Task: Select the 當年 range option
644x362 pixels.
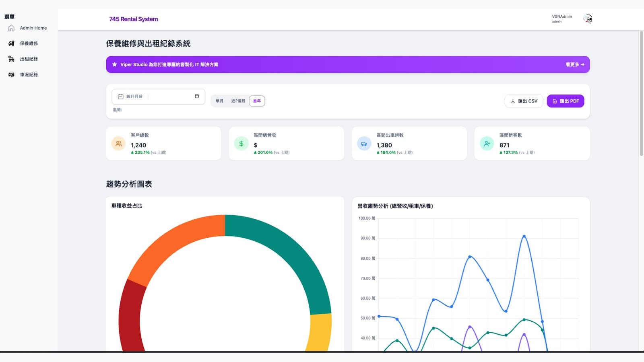Action: [x=257, y=101]
